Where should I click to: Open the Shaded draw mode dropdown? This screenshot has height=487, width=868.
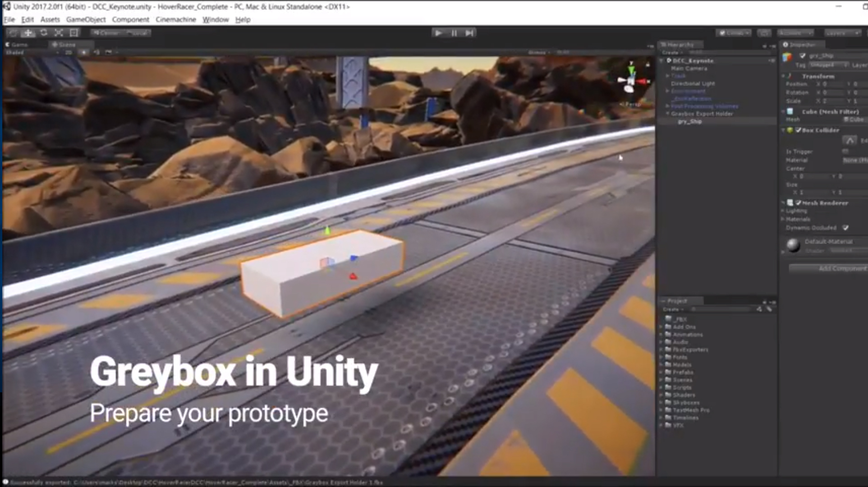tap(32, 52)
